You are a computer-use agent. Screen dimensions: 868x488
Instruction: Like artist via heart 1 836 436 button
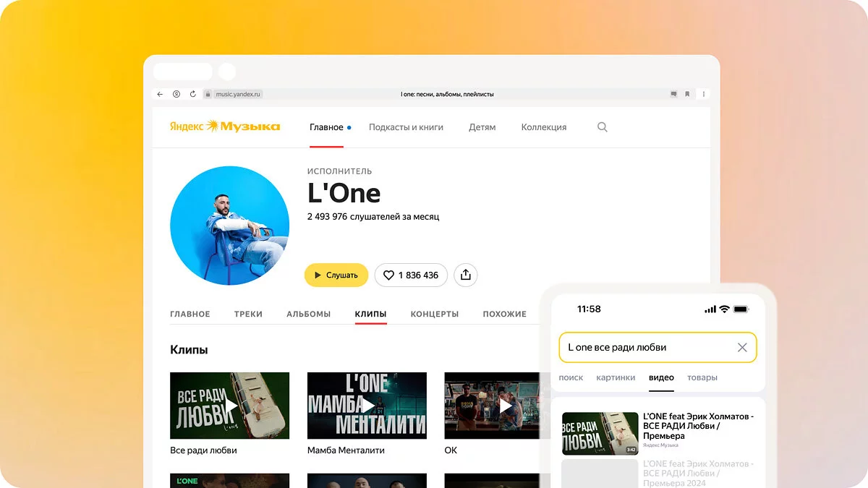pos(411,275)
